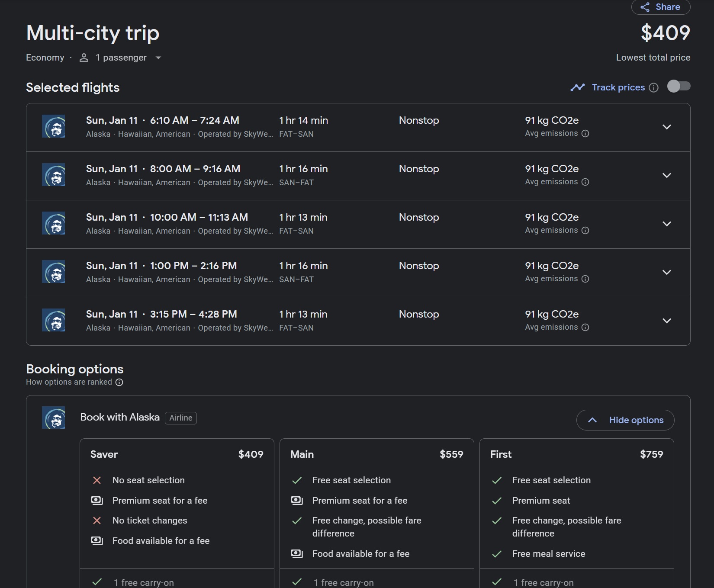Click checkmark beside Free meal service
Screen dimensions: 714x588
tap(497, 554)
